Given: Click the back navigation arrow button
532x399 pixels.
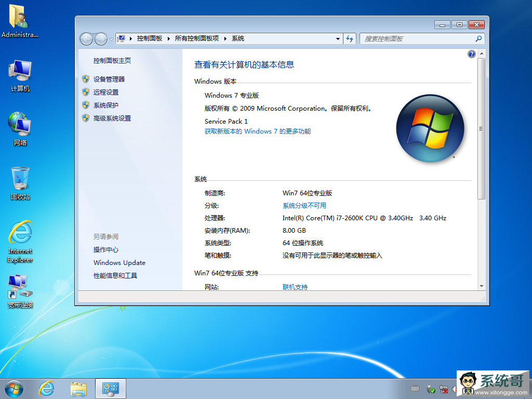Looking at the screenshot, I should 86,39.
